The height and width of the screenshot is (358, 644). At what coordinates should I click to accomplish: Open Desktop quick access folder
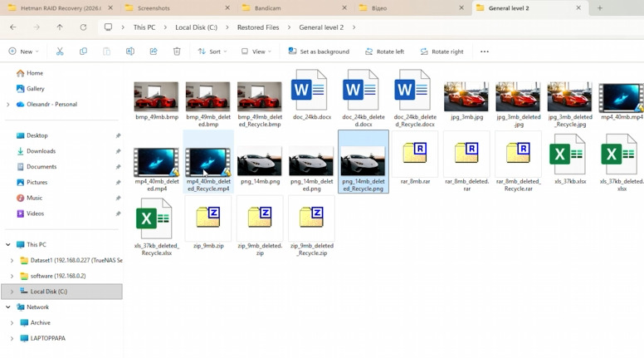(x=37, y=135)
